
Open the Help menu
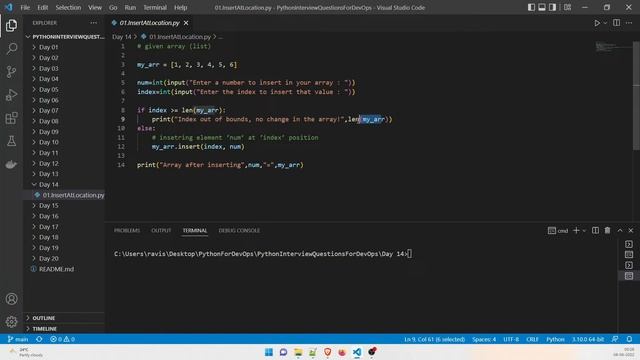click(x=180, y=7)
